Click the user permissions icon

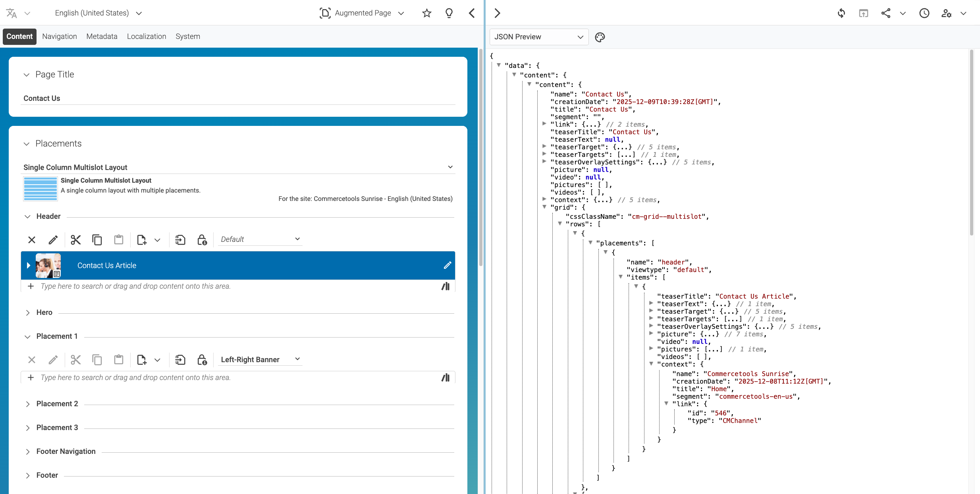pos(947,13)
